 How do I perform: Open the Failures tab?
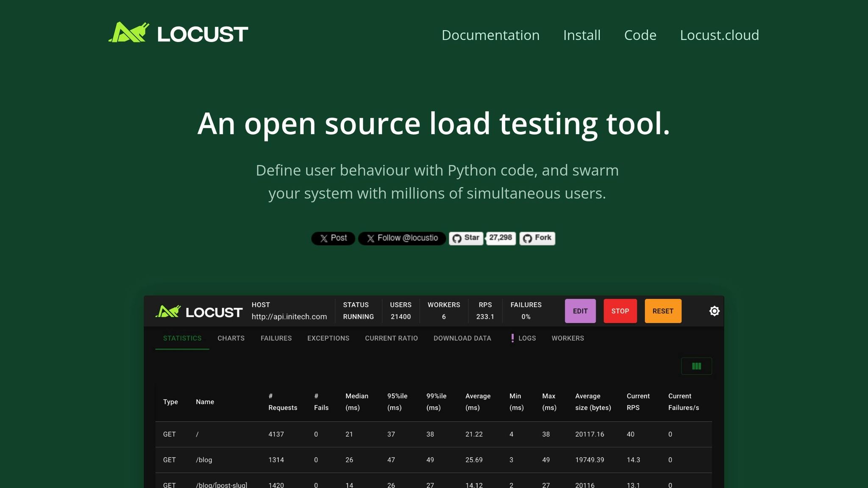pos(276,338)
